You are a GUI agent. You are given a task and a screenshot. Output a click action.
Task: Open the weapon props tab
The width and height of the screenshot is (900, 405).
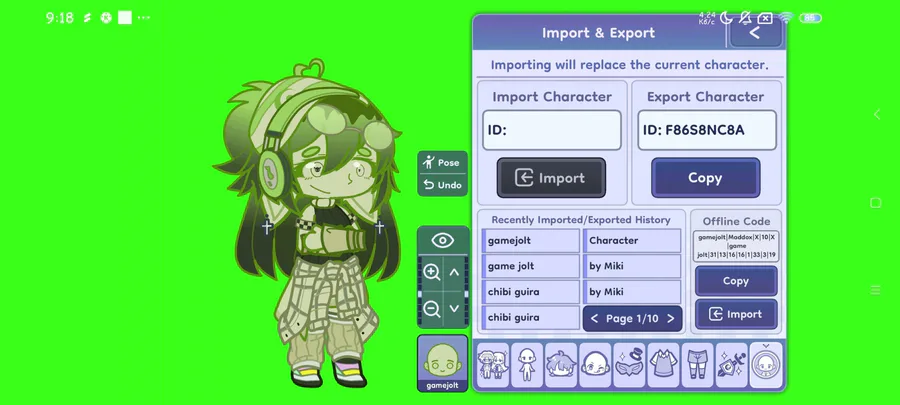732,365
